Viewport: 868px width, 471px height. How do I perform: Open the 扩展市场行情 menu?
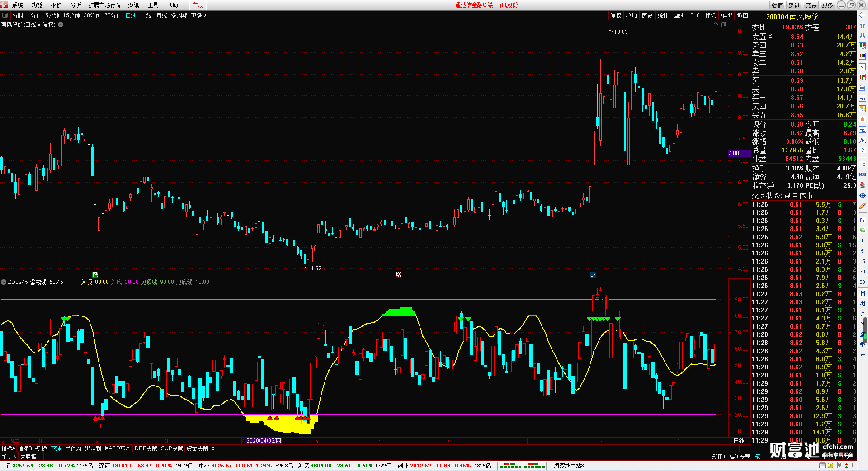pos(105,5)
